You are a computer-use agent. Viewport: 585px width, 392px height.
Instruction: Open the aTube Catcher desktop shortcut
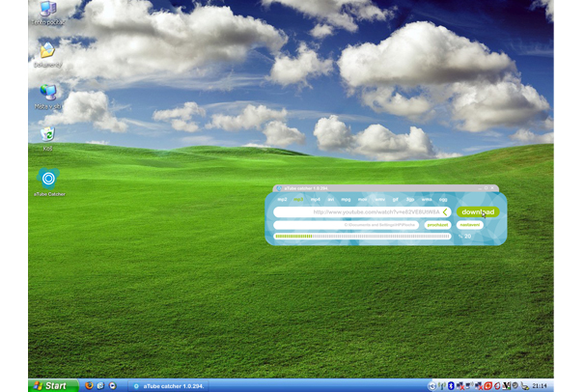48,179
